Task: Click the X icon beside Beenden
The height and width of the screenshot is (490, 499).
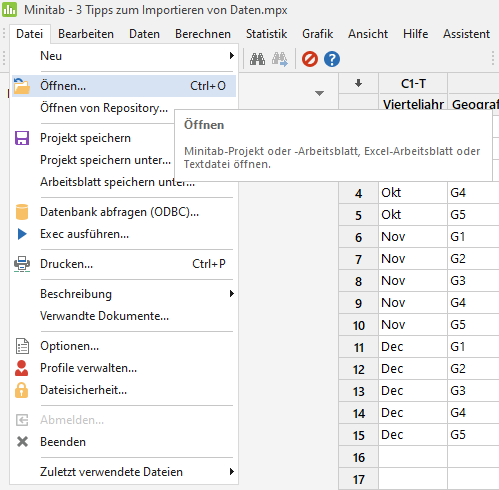Action: coord(22,442)
